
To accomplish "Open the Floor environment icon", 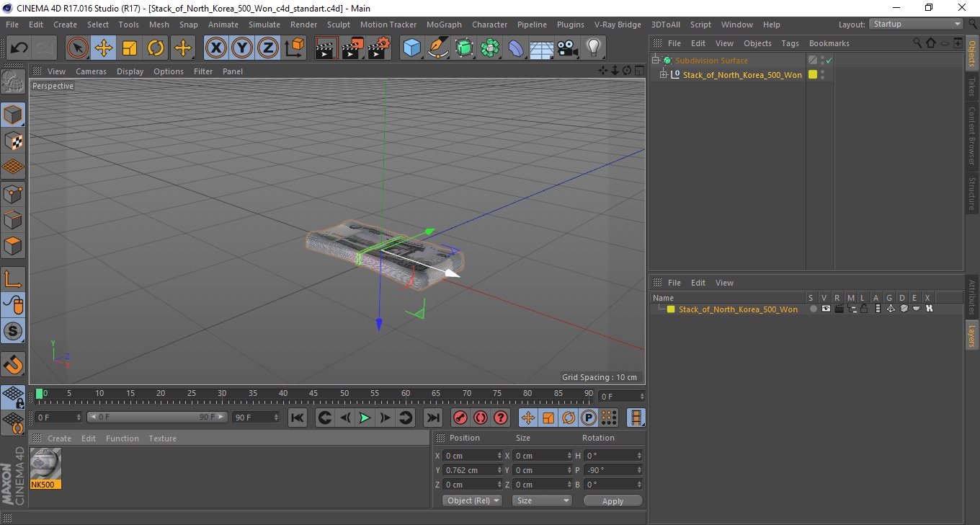I will 541,48.
